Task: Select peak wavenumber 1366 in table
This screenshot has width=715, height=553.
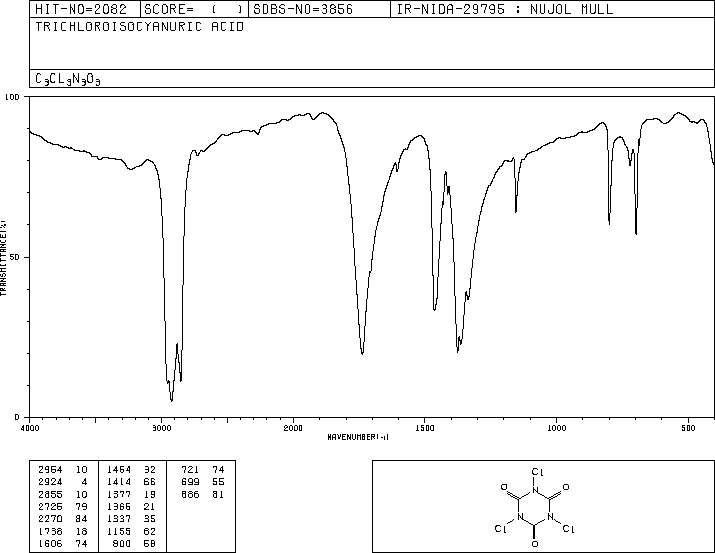Action: coord(119,506)
